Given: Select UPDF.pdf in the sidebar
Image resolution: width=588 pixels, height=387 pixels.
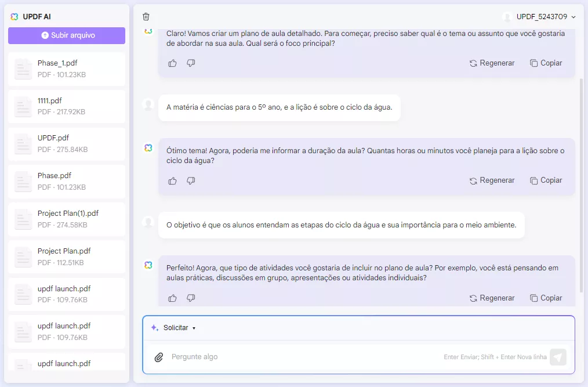Looking at the screenshot, I should pyautogui.click(x=67, y=143).
